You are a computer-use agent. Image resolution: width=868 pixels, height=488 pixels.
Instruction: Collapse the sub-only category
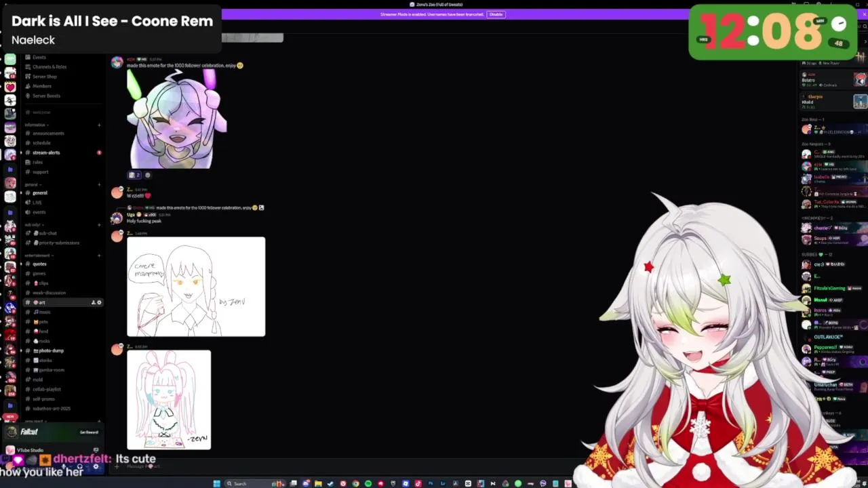pyautogui.click(x=34, y=224)
